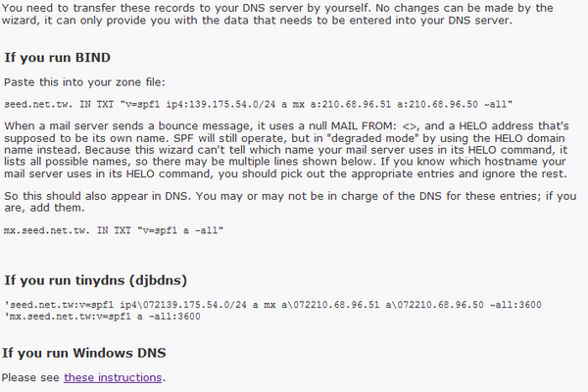Click the word "MAIL FROM:" in the paragraph
This screenshot has width=588, height=392.
click(364, 125)
